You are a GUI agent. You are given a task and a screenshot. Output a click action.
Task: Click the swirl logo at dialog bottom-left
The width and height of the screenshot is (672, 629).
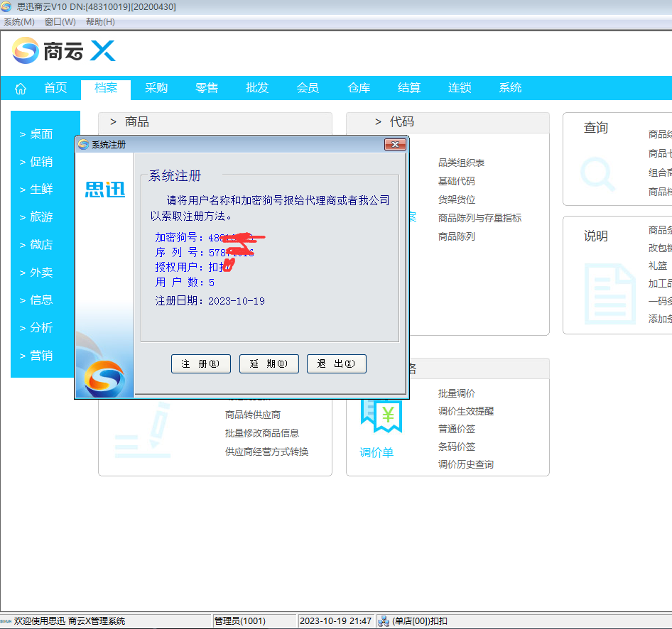pos(104,378)
